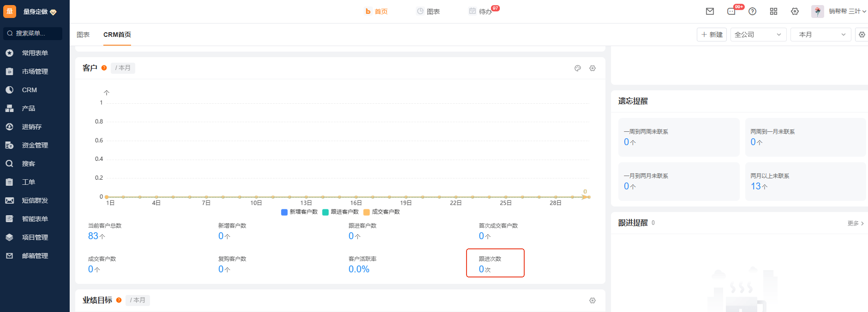The height and width of the screenshot is (312, 868).
Task: Open the message notifications icon with 99+ badge
Action: 731,12
